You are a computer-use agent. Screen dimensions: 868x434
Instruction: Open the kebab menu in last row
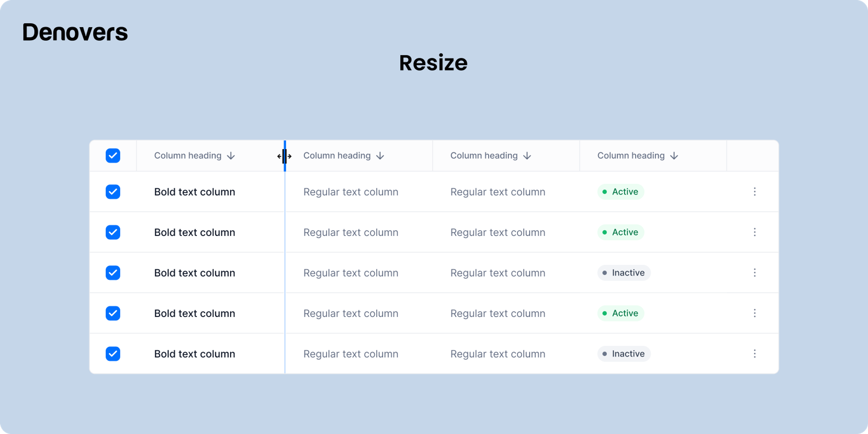(755, 354)
